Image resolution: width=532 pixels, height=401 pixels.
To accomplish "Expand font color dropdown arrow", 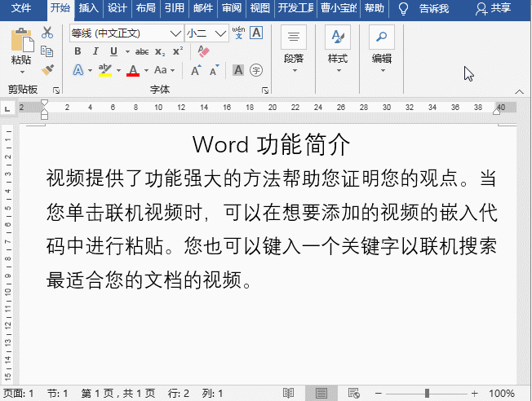I will pyautogui.click(x=146, y=71).
